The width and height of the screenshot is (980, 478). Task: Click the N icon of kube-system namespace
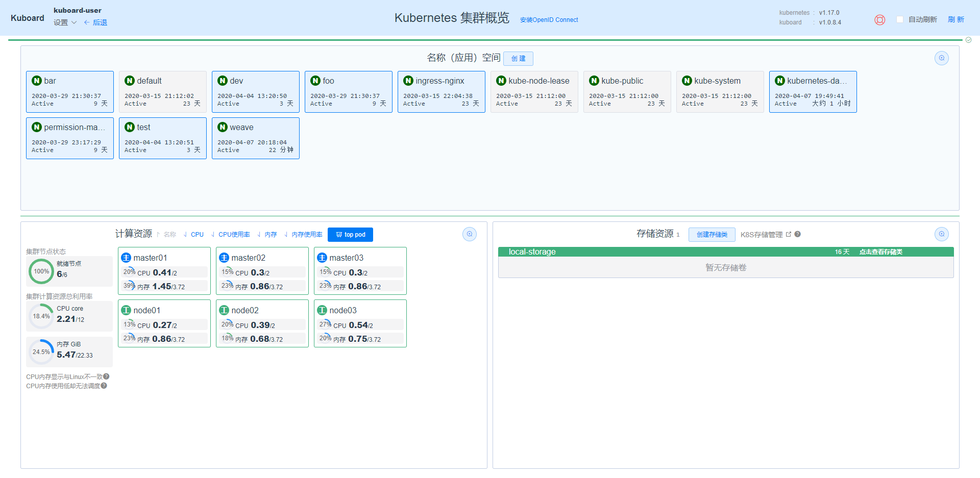click(687, 81)
